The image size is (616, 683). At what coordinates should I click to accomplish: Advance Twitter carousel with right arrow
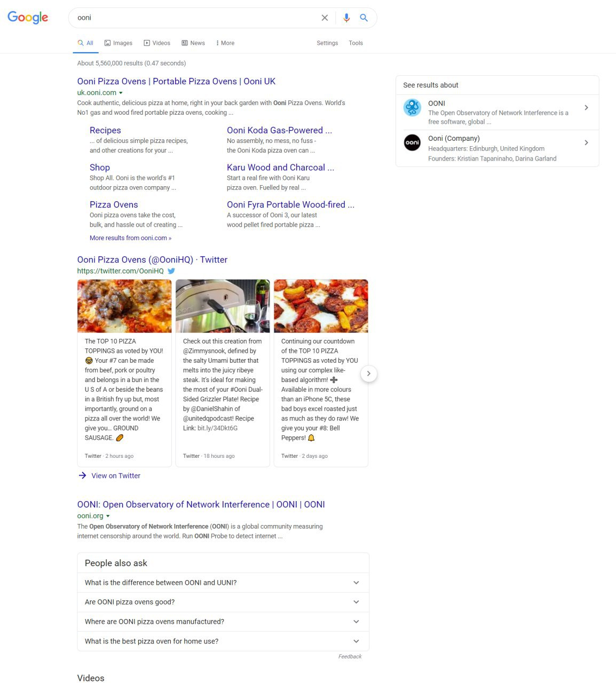tap(368, 374)
